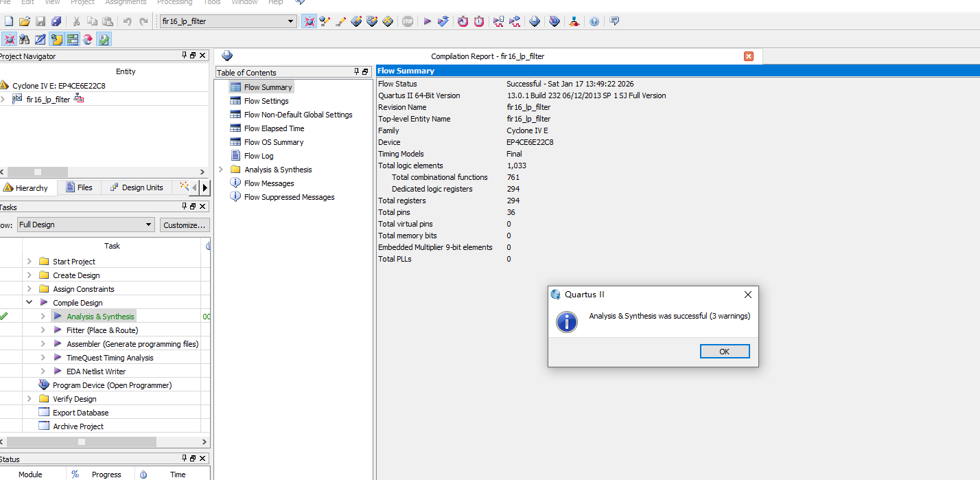Viewport: 980px width, 480px height.
Task: Toggle the green checklist icon in second toolbar row
Action: pyautogui.click(x=104, y=39)
